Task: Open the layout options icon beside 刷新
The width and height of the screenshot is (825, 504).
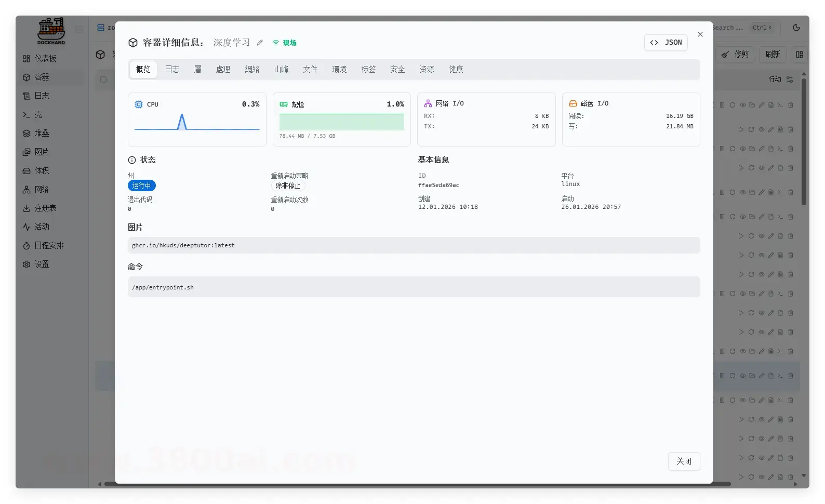Action: click(799, 55)
